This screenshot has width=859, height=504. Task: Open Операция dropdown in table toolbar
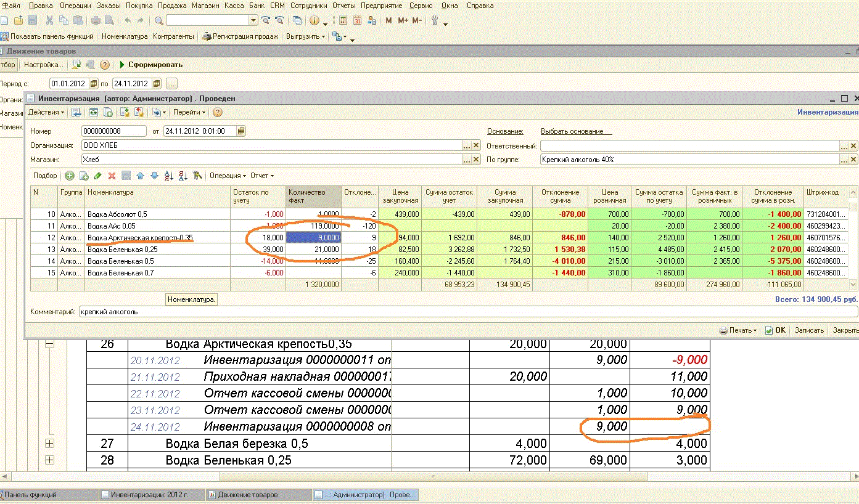tap(228, 176)
